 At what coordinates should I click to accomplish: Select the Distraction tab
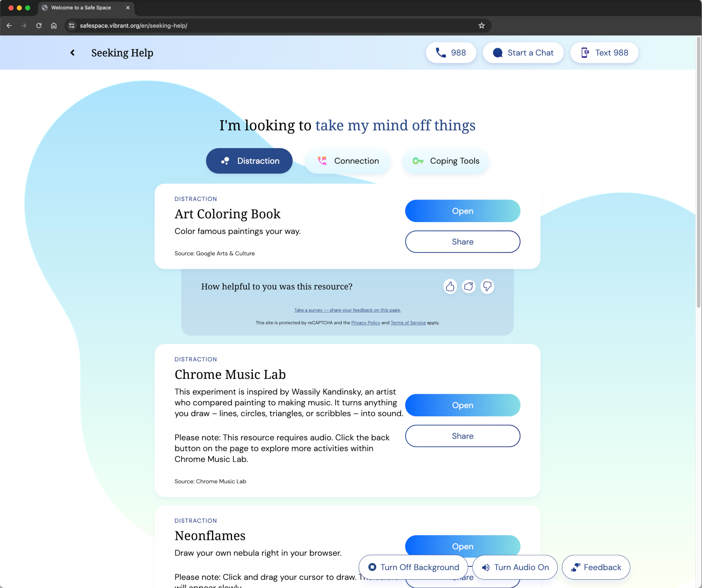coord(249,161)
